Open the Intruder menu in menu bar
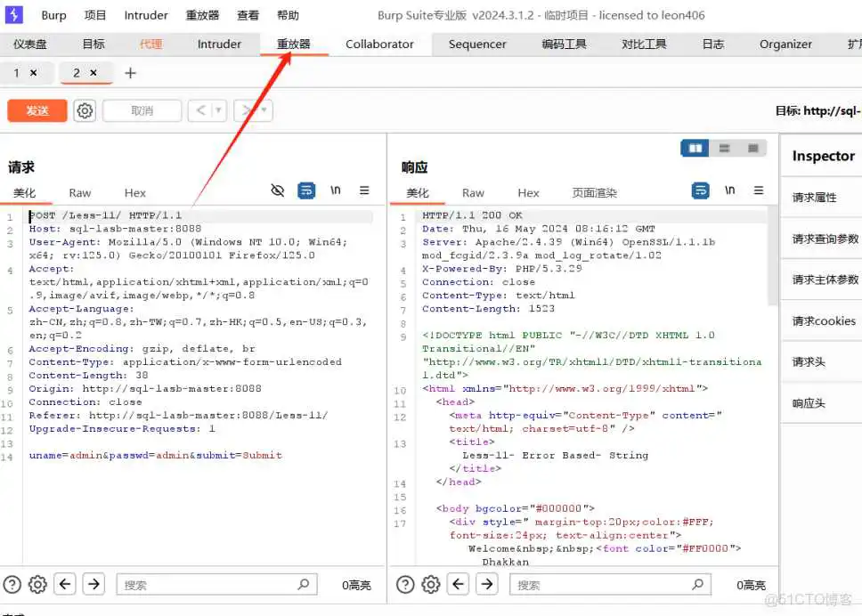The height and width of the screenshot is (616, 862). 146,15
